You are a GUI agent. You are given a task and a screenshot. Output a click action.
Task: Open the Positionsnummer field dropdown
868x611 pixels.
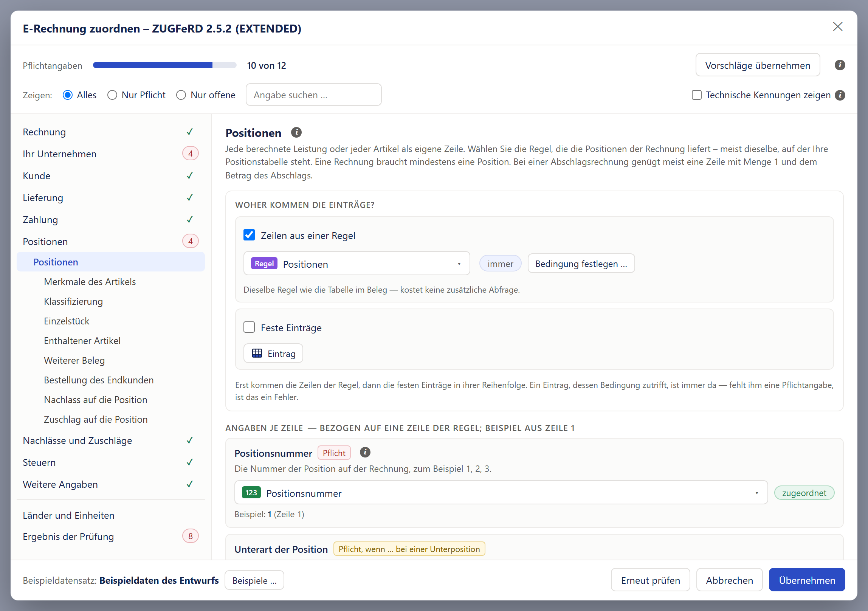click(501, 493)
